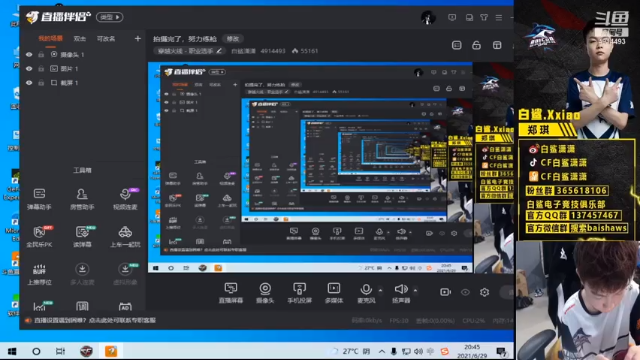Click the taskbar clock showing 20:45

472,351
